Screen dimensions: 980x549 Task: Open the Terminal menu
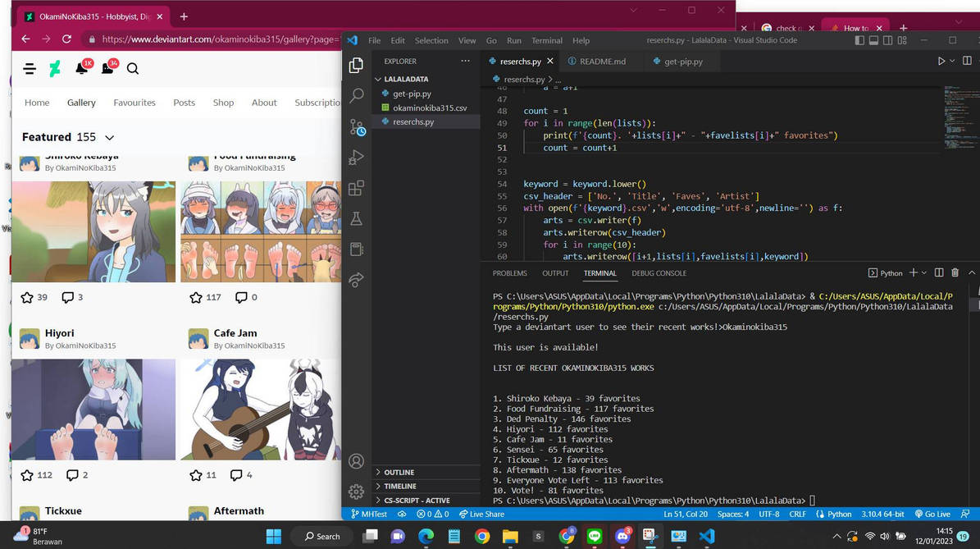(546, 40)
